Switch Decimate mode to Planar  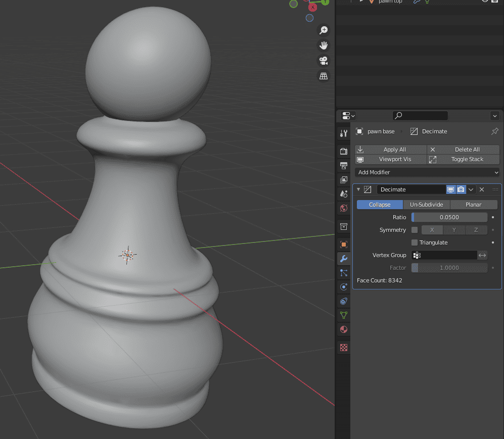pos(474,205)
